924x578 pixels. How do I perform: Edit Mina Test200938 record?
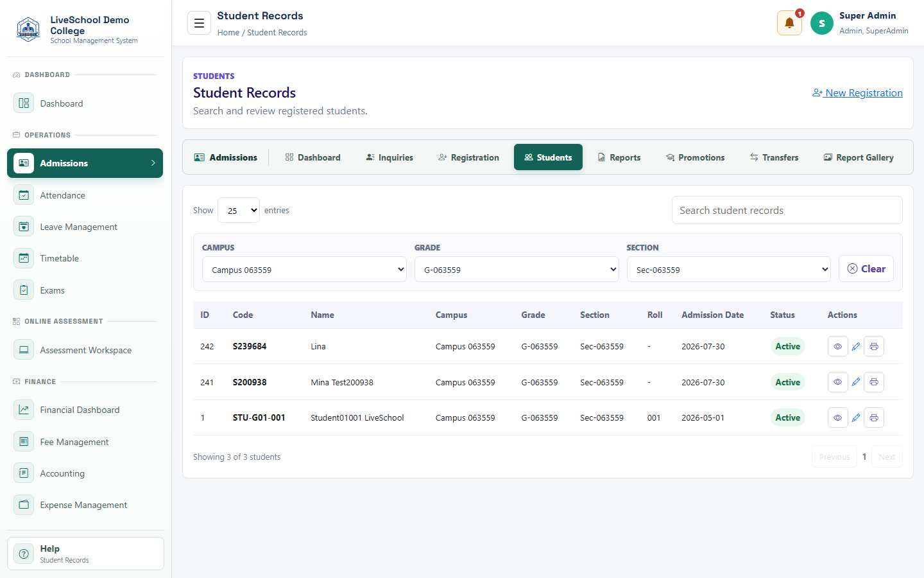coord(856,382)
